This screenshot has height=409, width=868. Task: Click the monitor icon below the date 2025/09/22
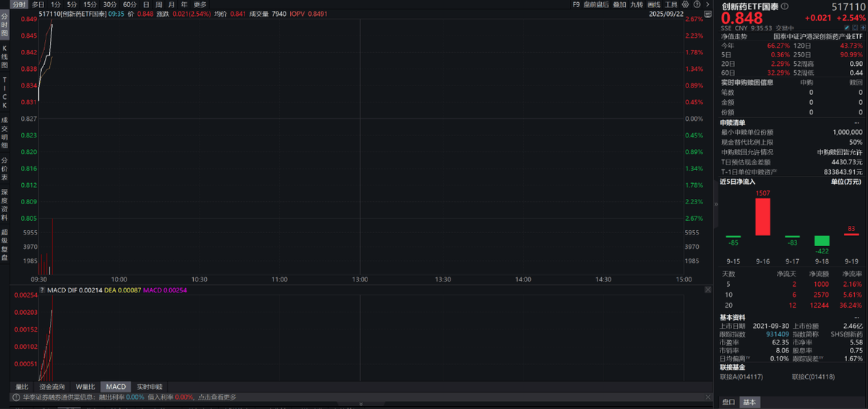(707, 14)
